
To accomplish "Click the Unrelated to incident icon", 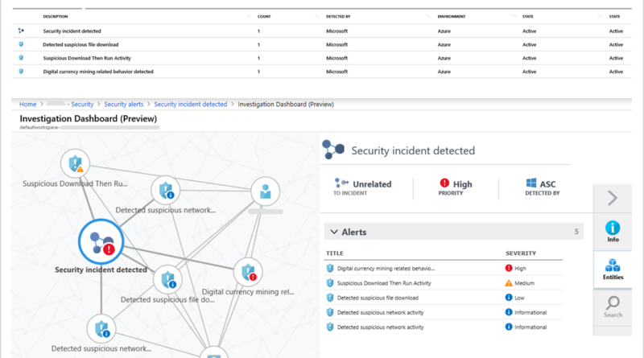I will (x=341, y=183).
